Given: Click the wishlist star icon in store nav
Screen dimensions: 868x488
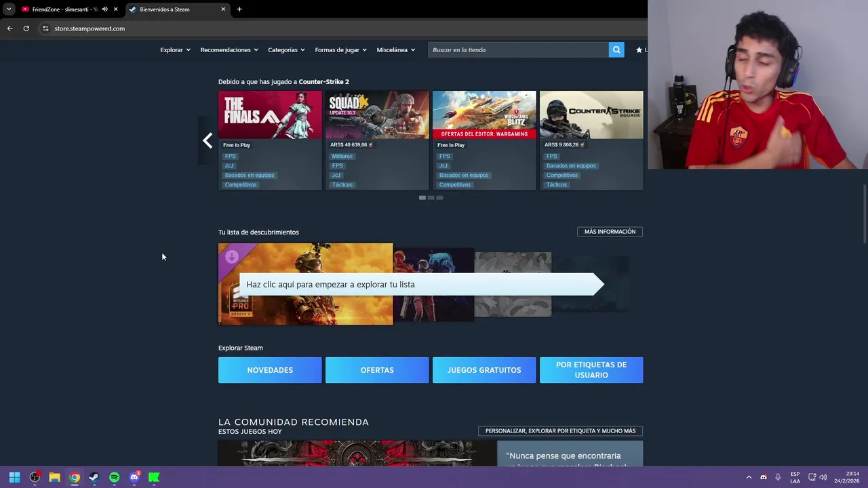Looking at the screenshot, I should (639, 49).
